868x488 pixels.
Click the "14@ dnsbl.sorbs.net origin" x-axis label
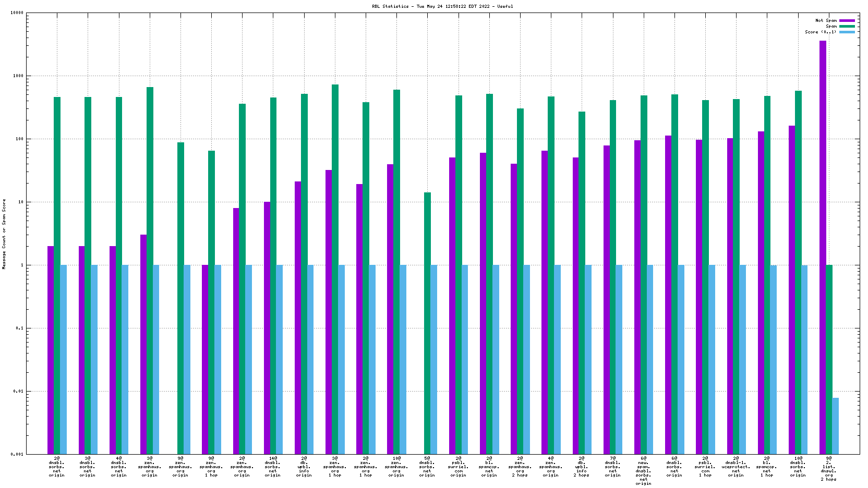click(273, 467)
